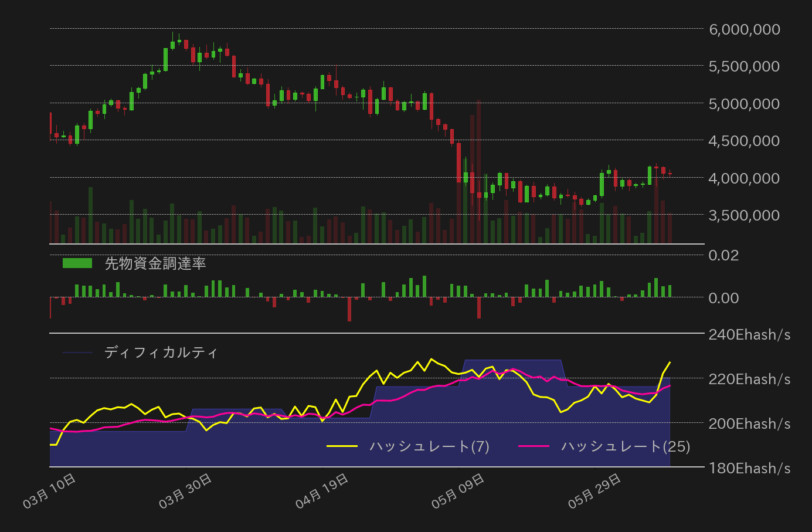Click the pink ハッシュレート(25) line icon
Screen dimensions: 812x532
(x=535, y=446)
